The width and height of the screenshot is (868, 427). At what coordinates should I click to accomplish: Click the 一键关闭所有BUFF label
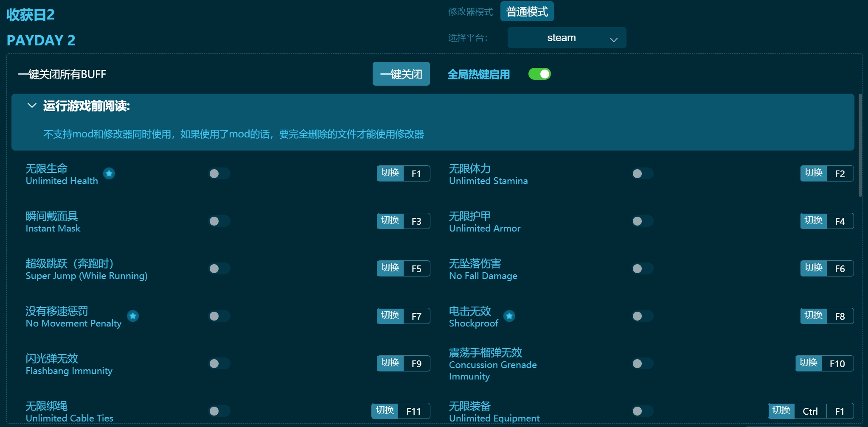click(x=62, y=74)
